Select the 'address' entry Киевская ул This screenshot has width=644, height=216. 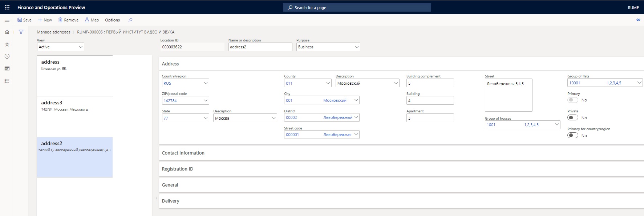(x=75, y=76)
